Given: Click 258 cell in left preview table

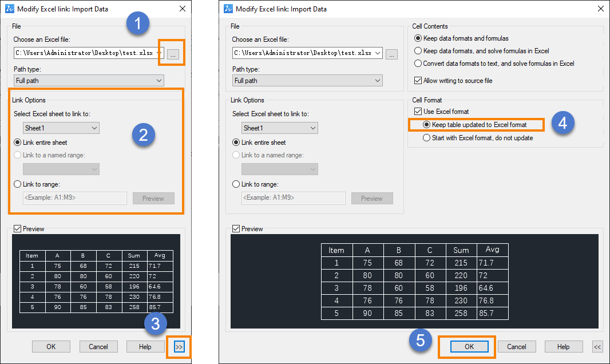Looking at the screenshot, I should pyautogui.click(x=134, y=307).
